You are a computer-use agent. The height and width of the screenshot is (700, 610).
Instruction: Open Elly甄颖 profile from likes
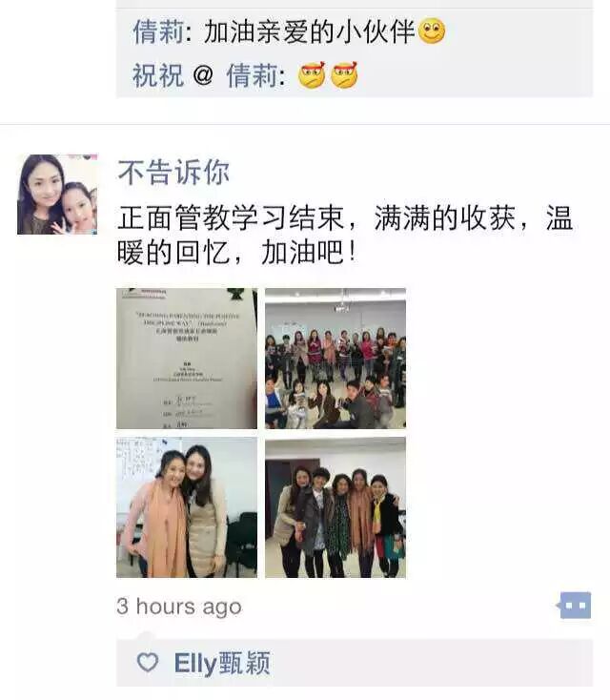222,663
